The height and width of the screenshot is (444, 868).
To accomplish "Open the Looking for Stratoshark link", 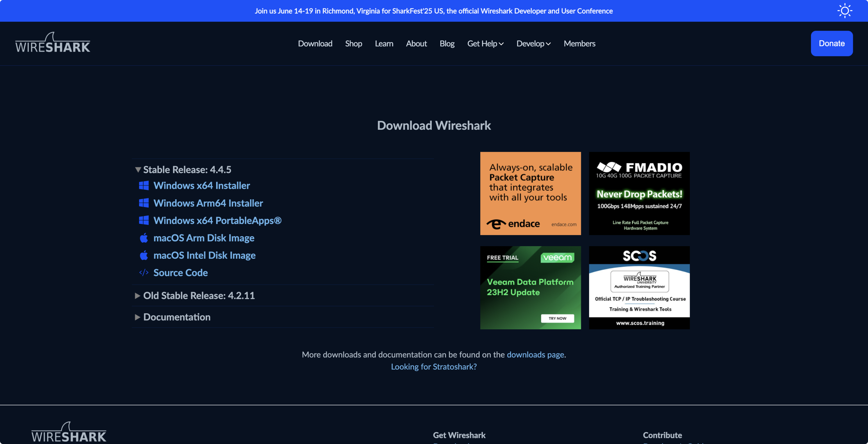I will pos(434,367).
